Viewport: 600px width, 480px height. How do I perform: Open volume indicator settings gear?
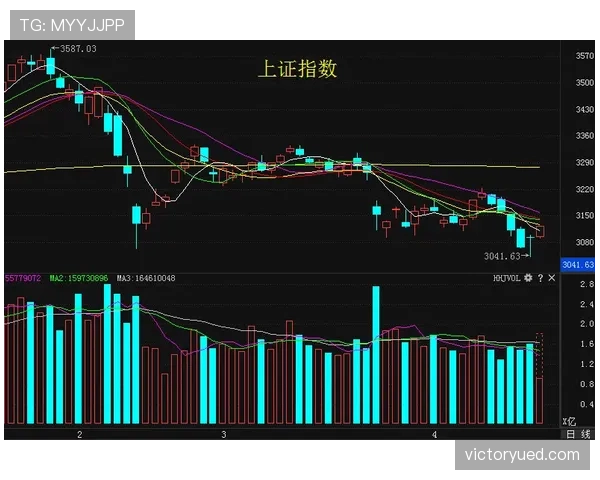pyautogui.click(x=528, y=278)
